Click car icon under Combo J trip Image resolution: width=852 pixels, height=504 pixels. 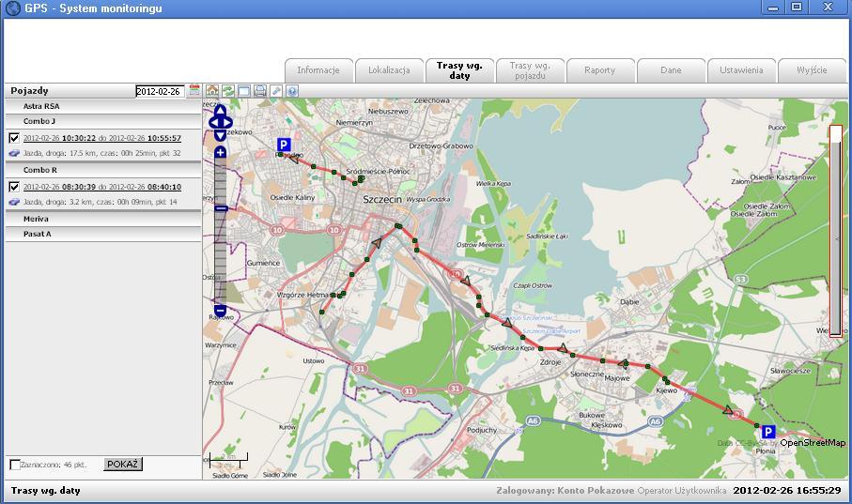tap(14, 153)
